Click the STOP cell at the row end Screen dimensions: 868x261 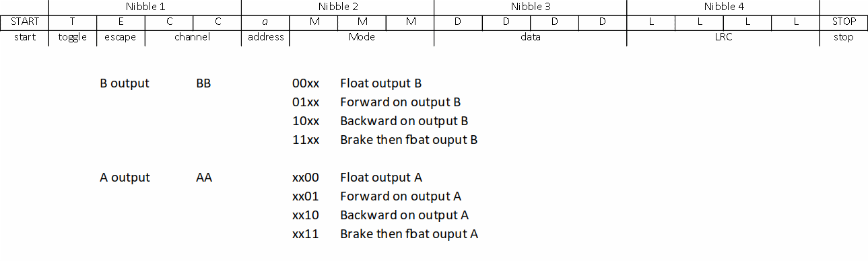(x=844, y=22)
